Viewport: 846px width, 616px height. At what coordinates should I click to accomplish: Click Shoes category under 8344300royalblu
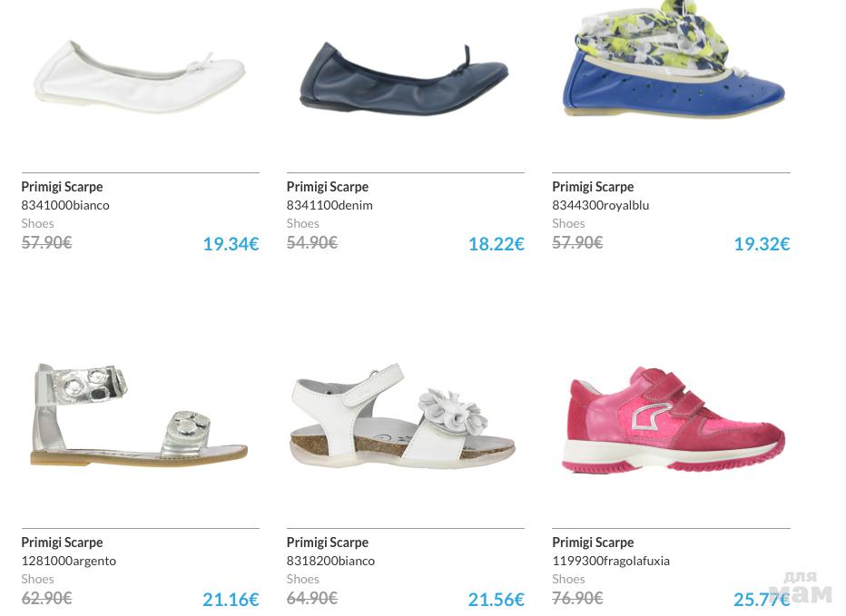pyautogui.click(x=568, y=223)
